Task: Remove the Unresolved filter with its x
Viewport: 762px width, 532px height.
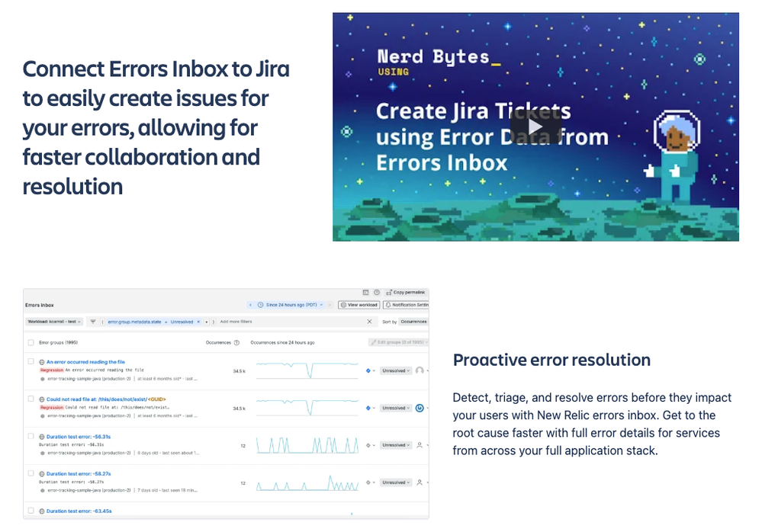Action: point(198,322)
